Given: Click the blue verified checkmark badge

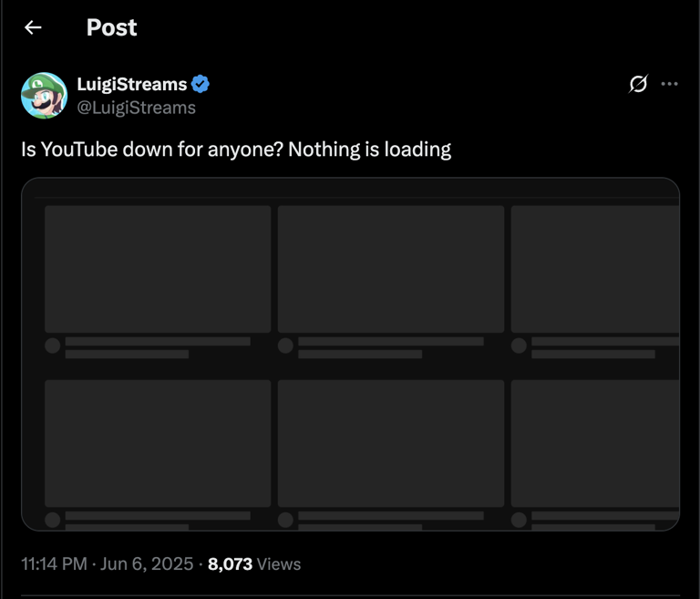Looking at the screenshot, I should (x=200, y=84).
